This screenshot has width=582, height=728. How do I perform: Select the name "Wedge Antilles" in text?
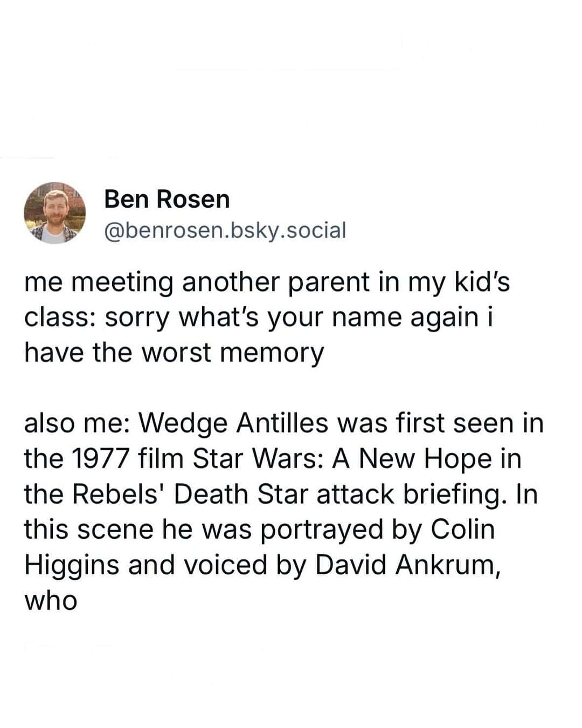pyautogui.click(x=234, y=423)
